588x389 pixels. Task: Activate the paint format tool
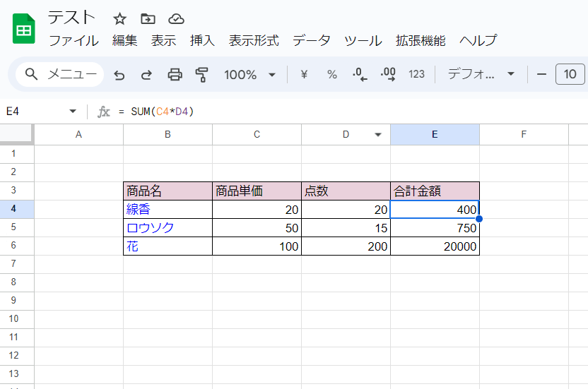(x=202, y=74)
